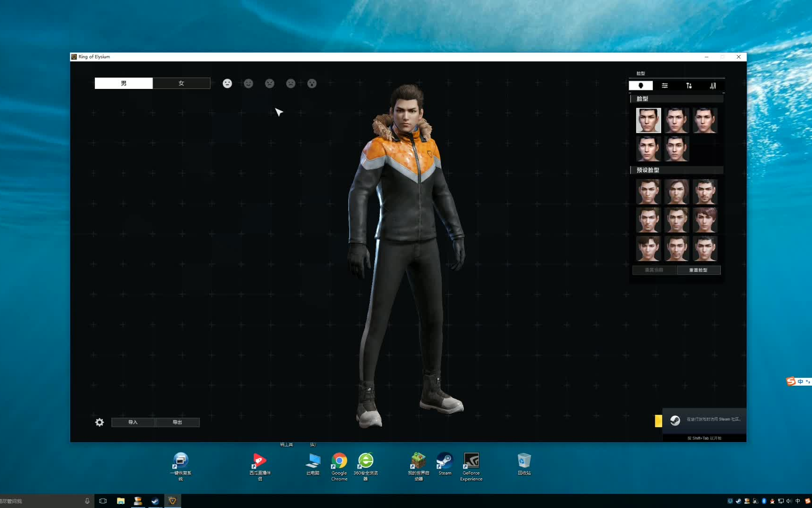Click the 重置脸型 reset face button
Image resolution: width=812 pixels, height=508 pixels.
tap(698, 270)
